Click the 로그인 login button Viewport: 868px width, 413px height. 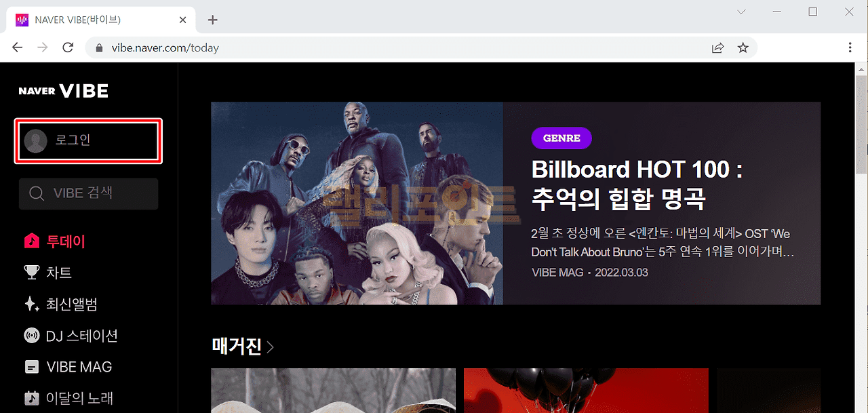click(88, 141)
